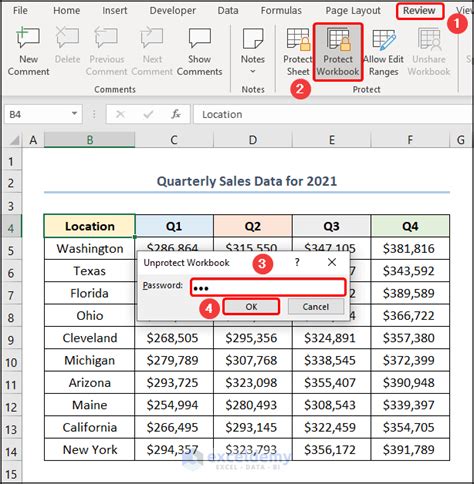Click cell showing $355,407
The image size is (474, 484).
[x=332, y=383]
